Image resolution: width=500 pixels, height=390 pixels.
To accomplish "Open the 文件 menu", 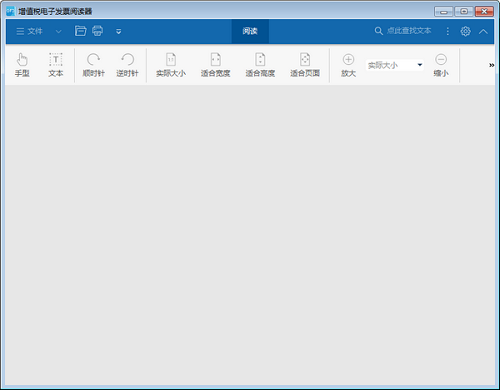I will 29,31.
